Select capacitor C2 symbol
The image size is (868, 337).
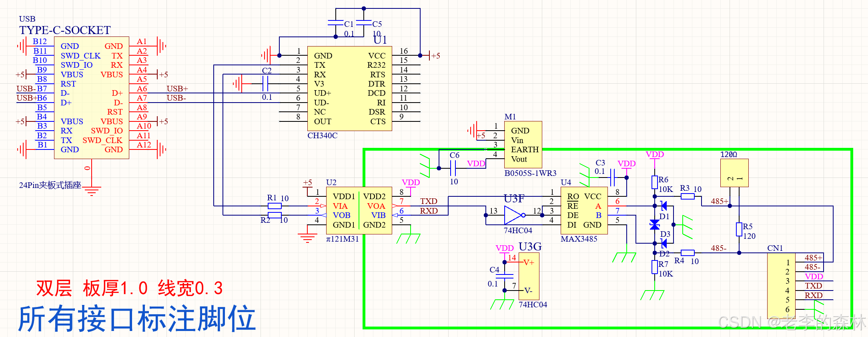point(265,84)
